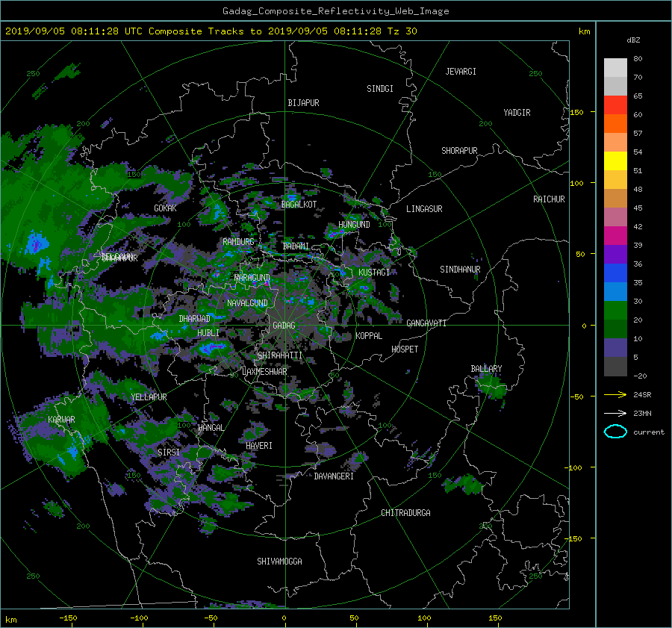Click the yellow 24SR arrow legend icon
Image resolution: width=672 pixels, height=628 pixels.
(x=615, y=394)
